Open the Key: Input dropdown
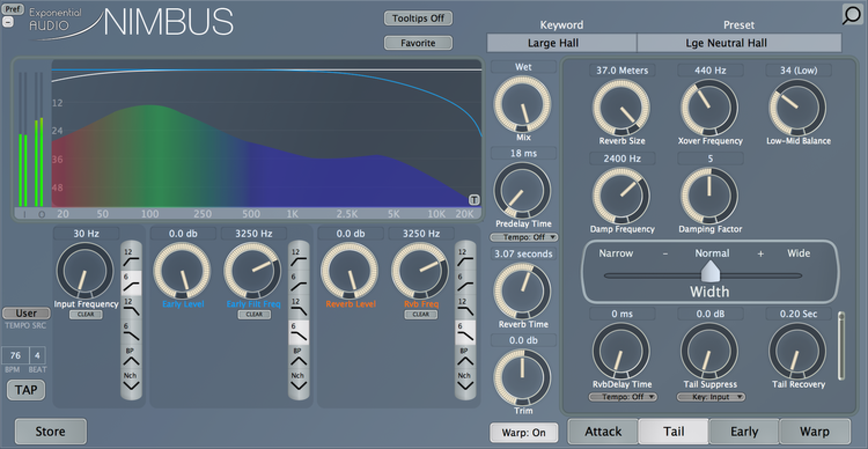868x449 pixels. [710, 397]
